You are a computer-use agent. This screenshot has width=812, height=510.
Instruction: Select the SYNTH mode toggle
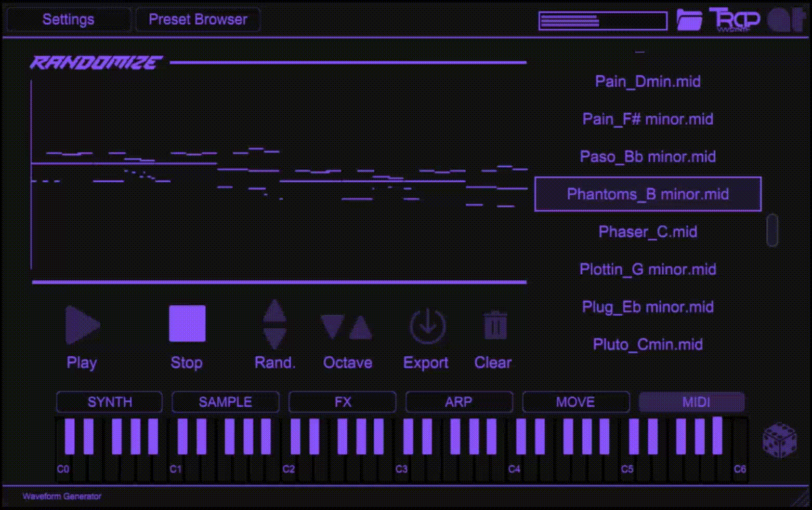[109, 401]
